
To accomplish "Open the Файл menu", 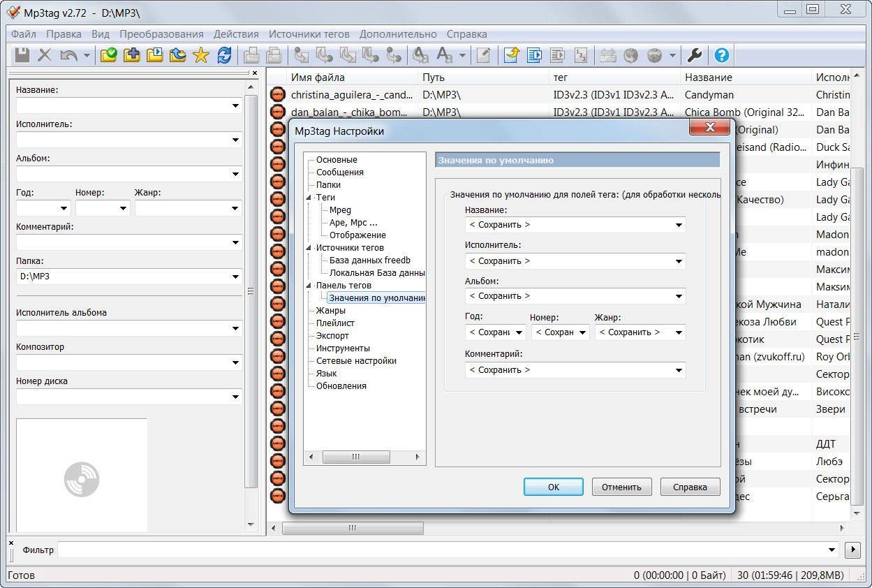I will [24, 34].
